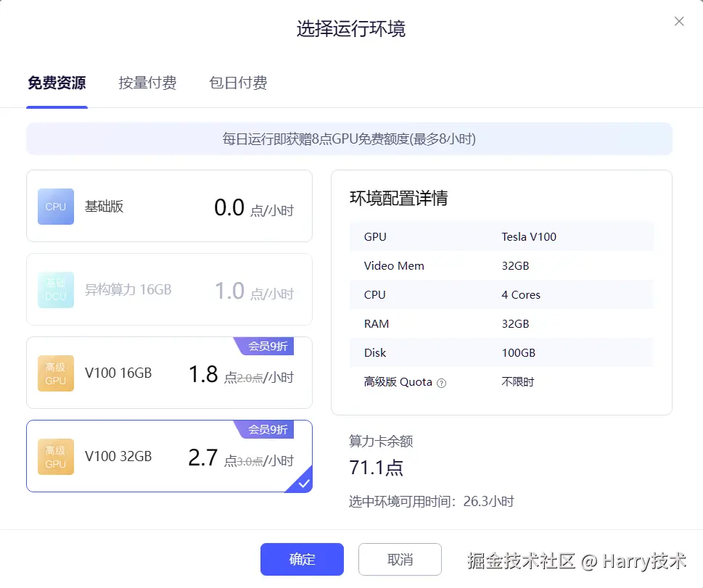
Task: Confirm with the 确定 button
Action: point(303,559)
